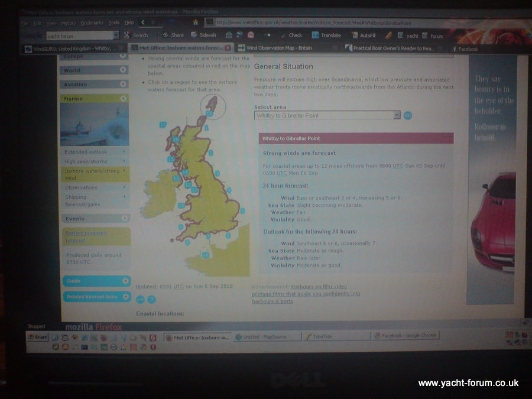Switch to TotalTide taskbar window
Viewport: 532px width, 399px height.
(336, 336)
